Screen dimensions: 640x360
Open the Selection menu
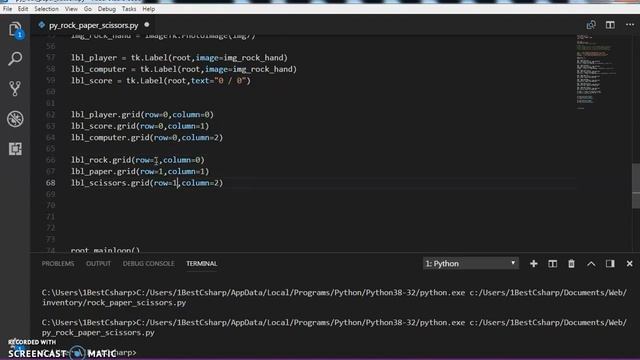pyautogui.click(x=46, y=9)
